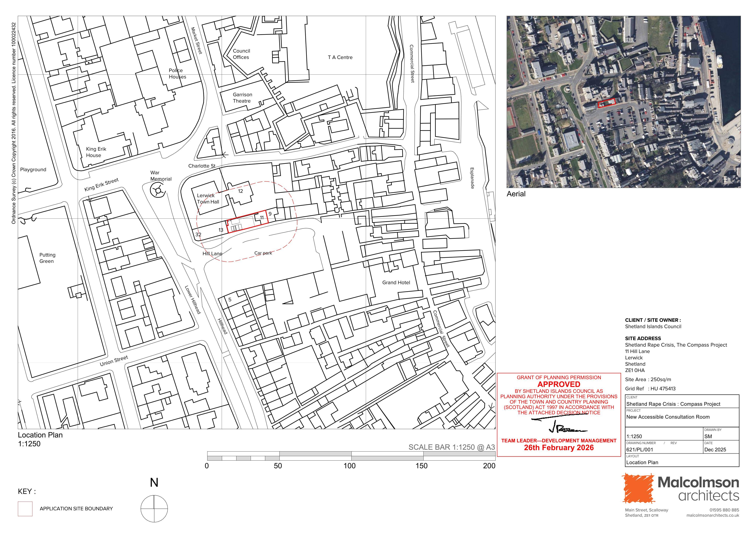Select the 'Car park' label
Image resolution: width=756 pixels, height=535 pixels.
pos(263,253)
